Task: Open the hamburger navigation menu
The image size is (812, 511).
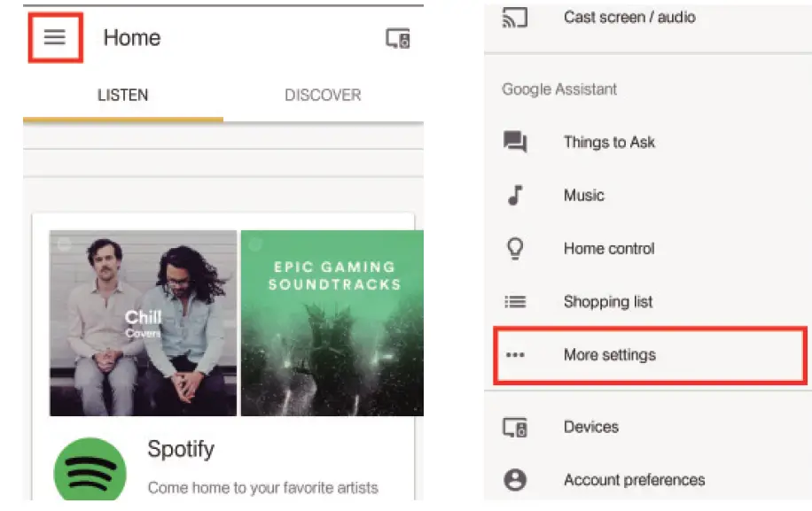Action: coord(55,37)
